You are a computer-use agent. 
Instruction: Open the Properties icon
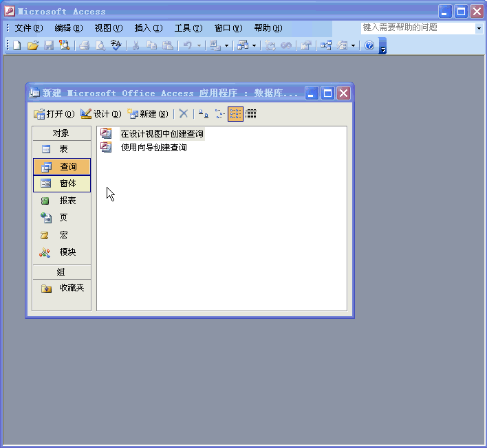(x=306, y=45)
